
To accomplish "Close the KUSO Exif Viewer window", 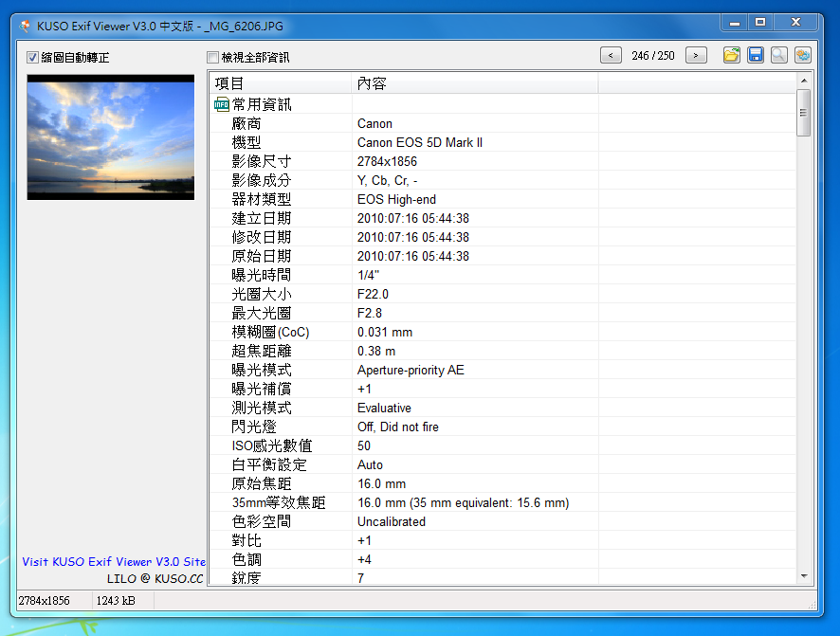I will click(795, 23).
